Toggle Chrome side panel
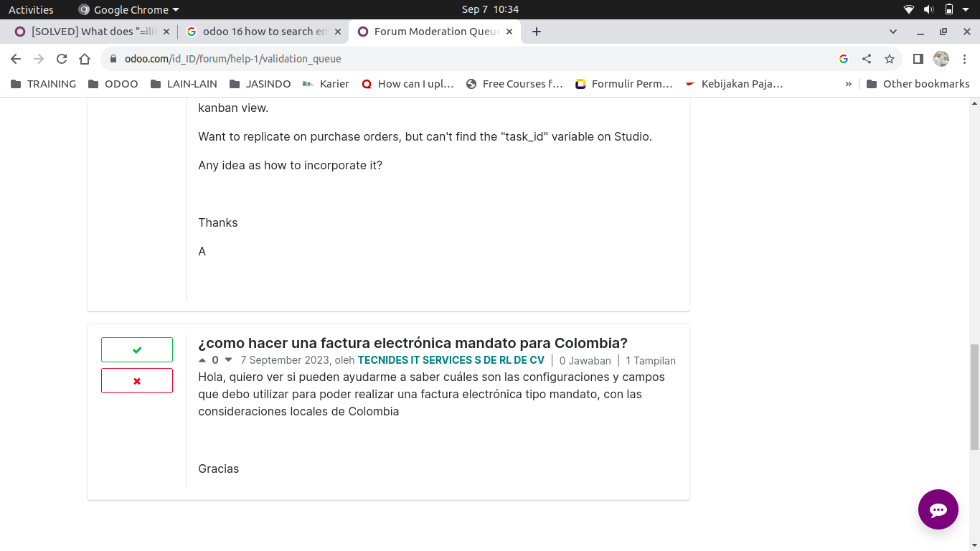The image size is (980, 551). coord(918,59)
